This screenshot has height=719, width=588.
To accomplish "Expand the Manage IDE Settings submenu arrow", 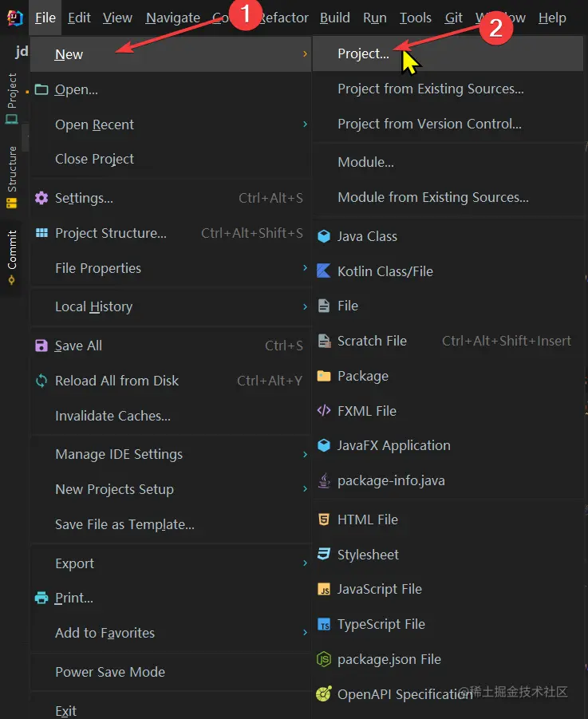I will point(306,454).
